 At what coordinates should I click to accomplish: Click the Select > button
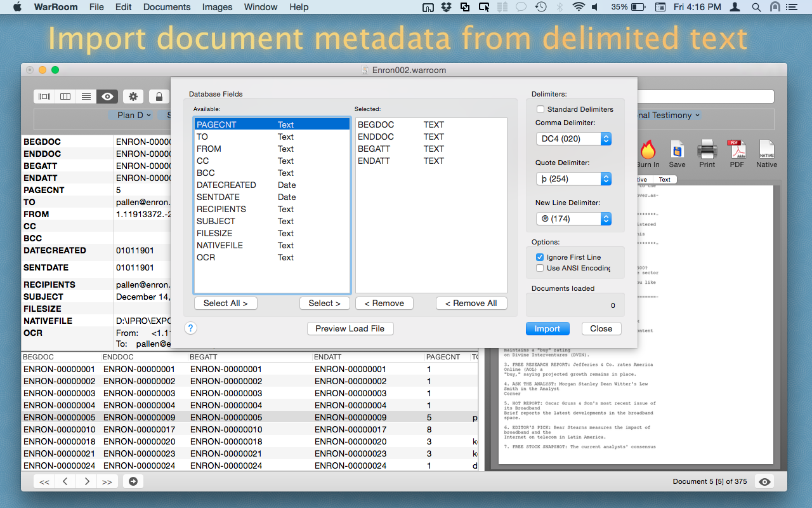pyautogui.click(x=324, y=304)
